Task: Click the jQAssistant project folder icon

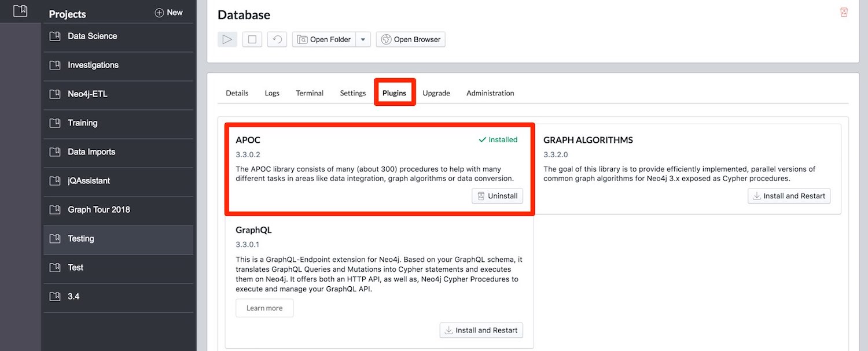Action: (55, 181)
